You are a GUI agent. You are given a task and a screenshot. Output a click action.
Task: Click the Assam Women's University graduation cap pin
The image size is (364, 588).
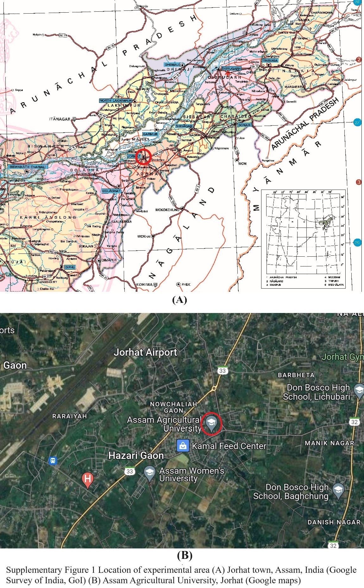(x=149, y=473)
